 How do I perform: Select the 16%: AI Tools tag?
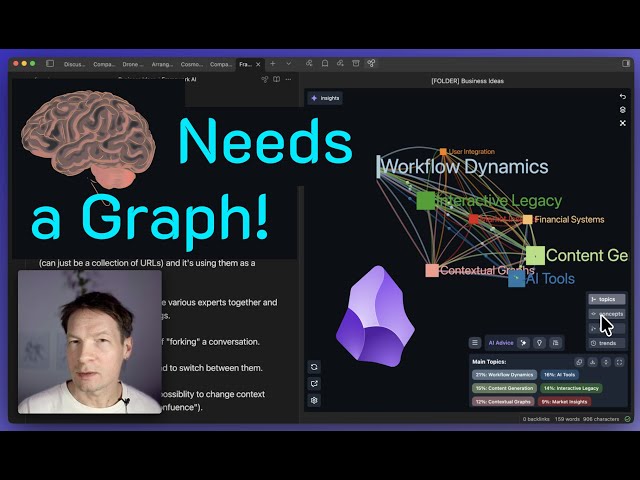pyautogui.click(x=559, y=375)
